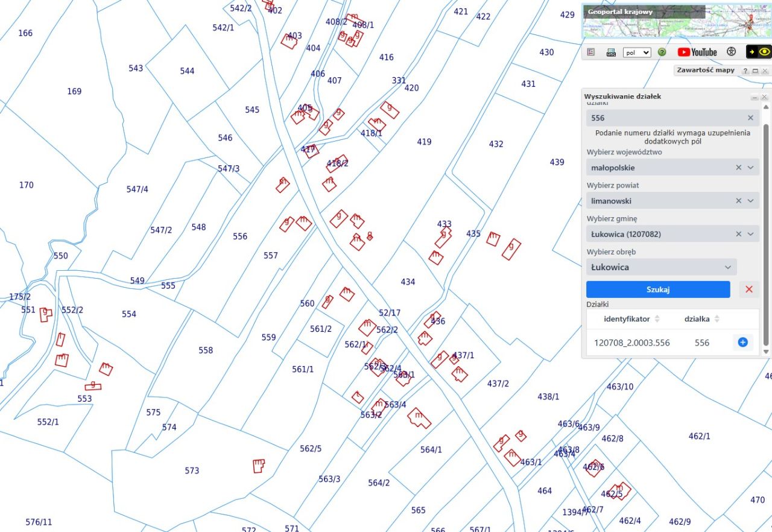
Task: Show help for Zawartość mapy panel
Action: coord(745,71)
